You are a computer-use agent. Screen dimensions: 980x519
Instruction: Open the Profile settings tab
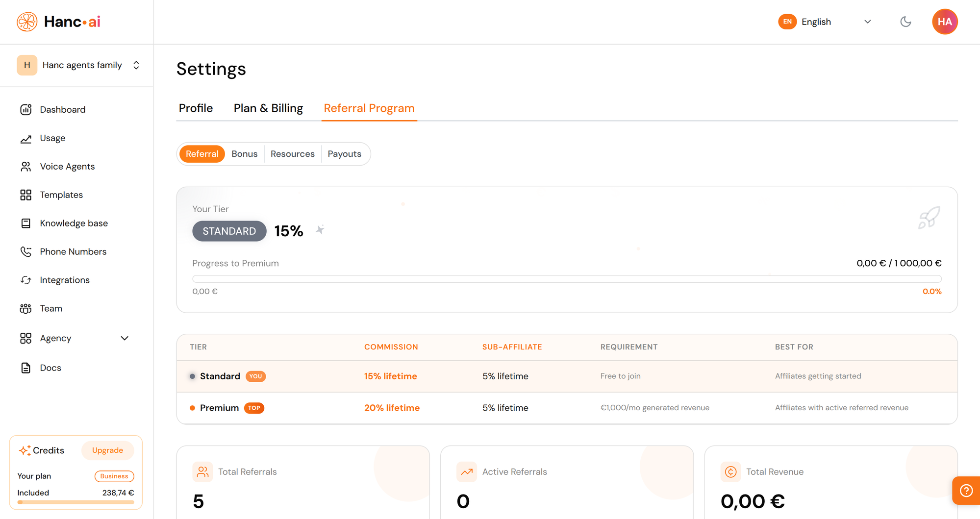click(196, 108)
